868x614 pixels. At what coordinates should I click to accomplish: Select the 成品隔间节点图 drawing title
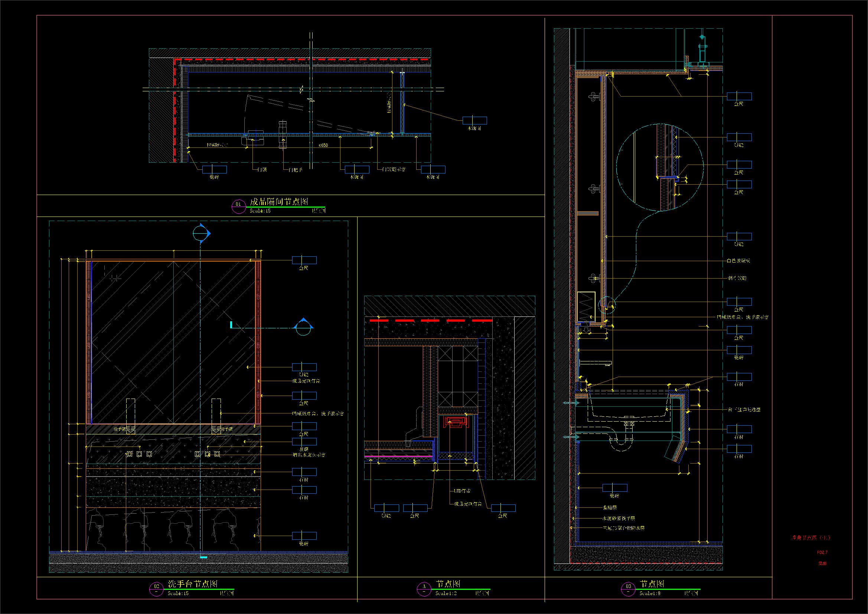click(x=279, y=202)
